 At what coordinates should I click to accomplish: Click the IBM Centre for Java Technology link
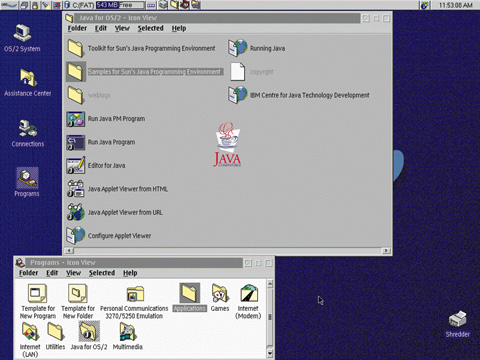310,95
